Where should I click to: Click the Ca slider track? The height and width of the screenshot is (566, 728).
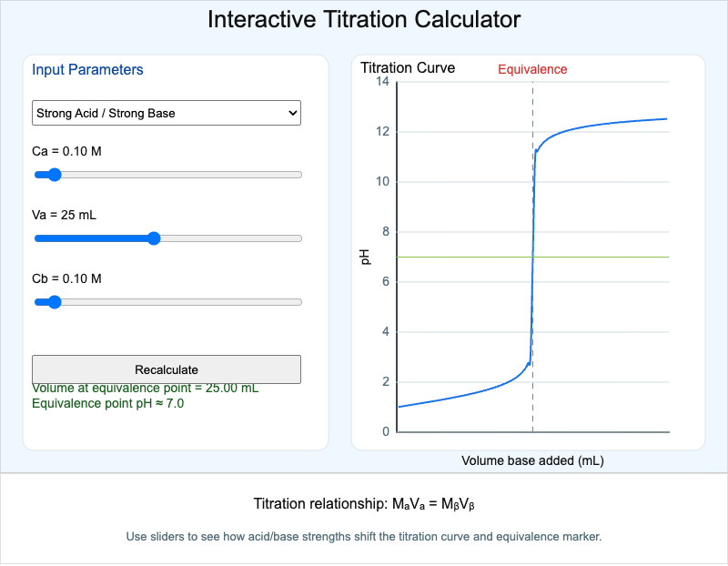point(182,174)
